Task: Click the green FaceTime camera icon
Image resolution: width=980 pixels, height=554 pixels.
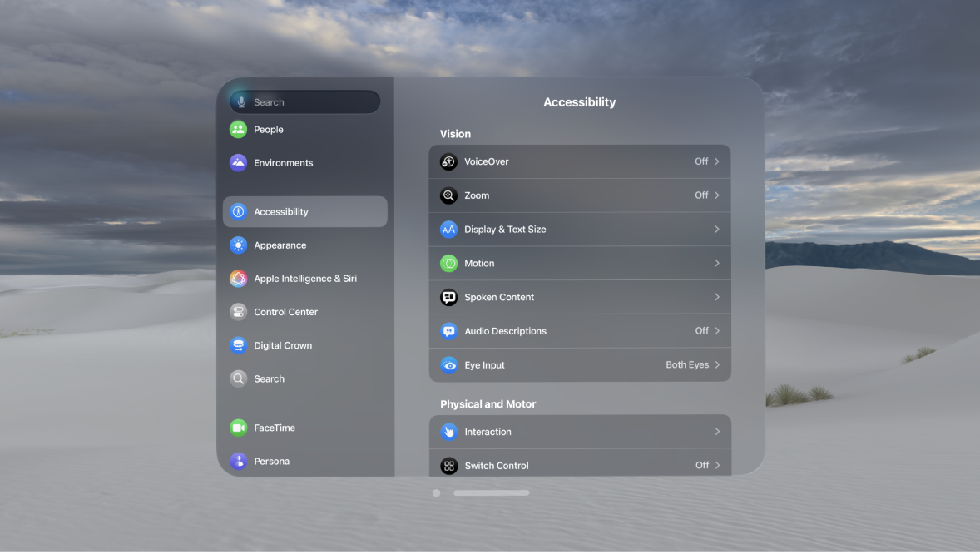Action: (x=238, y=428)
